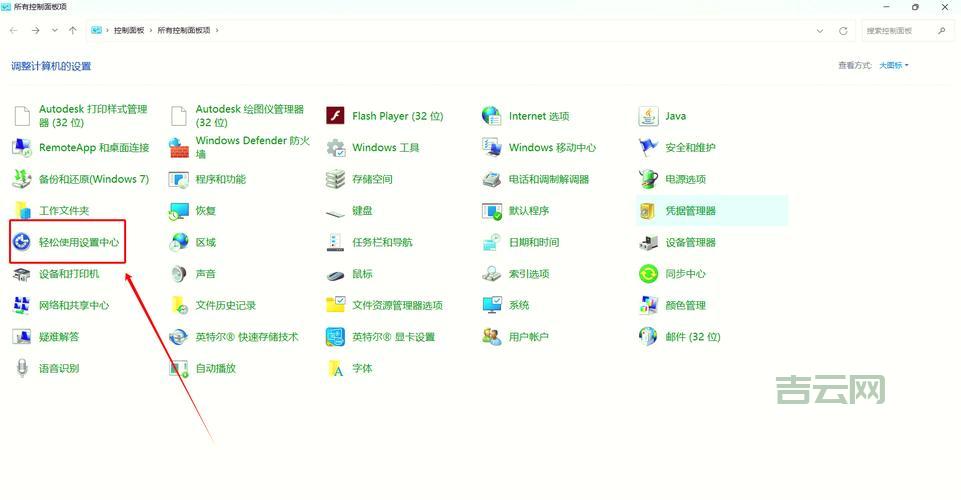Go up one folder level arrow
961x500 pixels.
pos(73,30)
